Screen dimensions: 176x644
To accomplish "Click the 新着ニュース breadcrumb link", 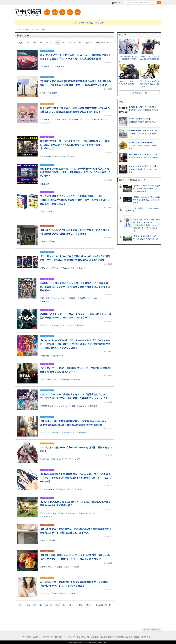I will 29,29.
